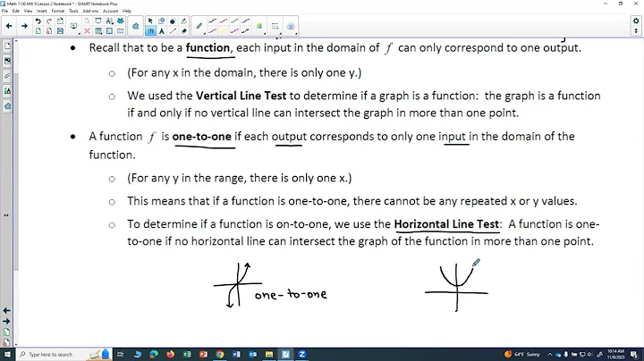Screen dimensions: 644x361
Task: Open the screen capture camera toolbar
Action: [121, 30]
